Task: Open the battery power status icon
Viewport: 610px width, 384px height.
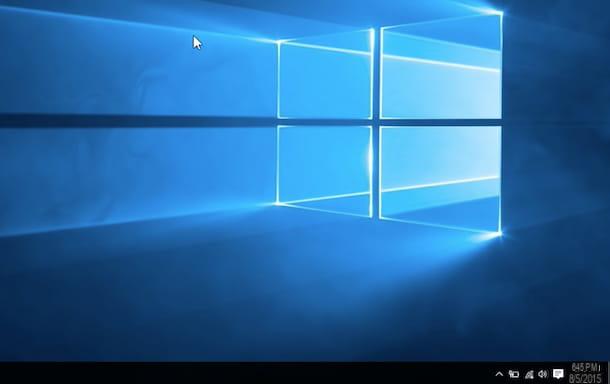Action: pyautogui.click(x=514, y=374)
